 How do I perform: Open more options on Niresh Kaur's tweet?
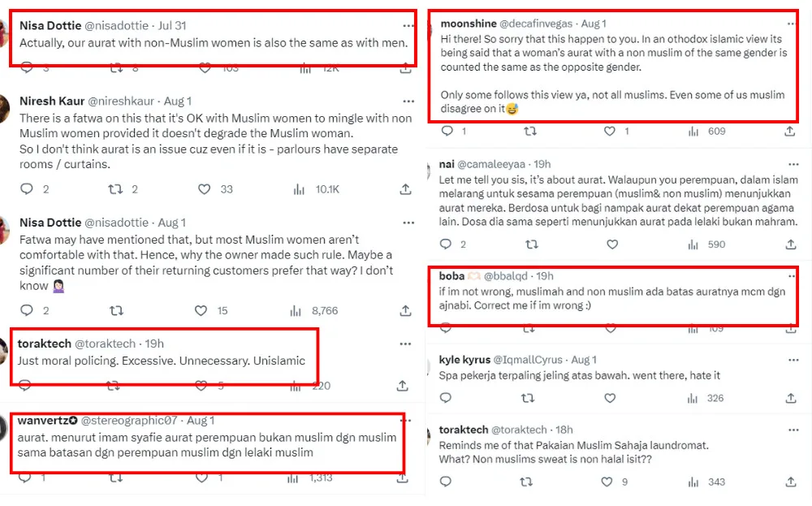click(x=405, y=102)
